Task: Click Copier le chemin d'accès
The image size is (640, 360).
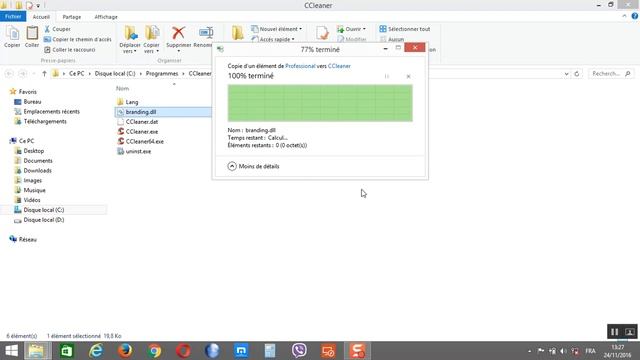Action: (x=78, y=39)
